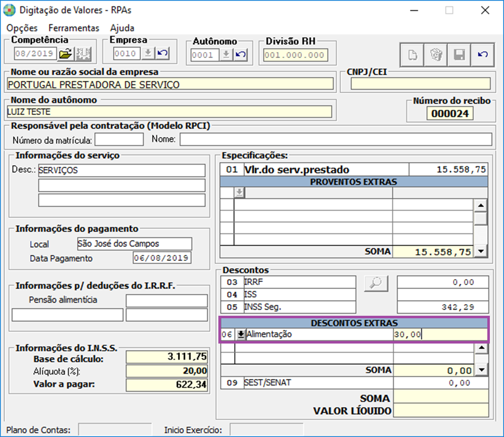Click the IRRF discount value 0,00
This screenshot has width=504, height=437.
pos(443,282)
